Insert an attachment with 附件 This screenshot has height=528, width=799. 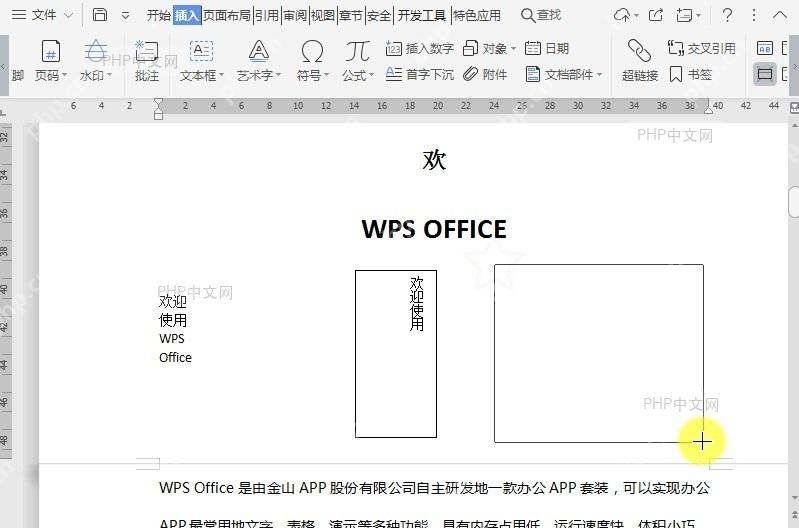(485, 74)
